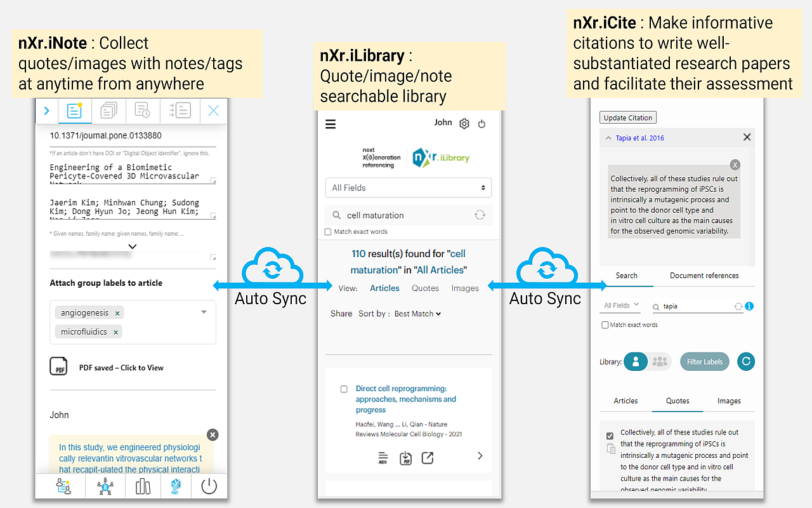The width and height of the screenshot is (812, 508).
Task: Open the All Fields dropdown in iLibrary
Action: pyautogui.click(x=409, y=187)
